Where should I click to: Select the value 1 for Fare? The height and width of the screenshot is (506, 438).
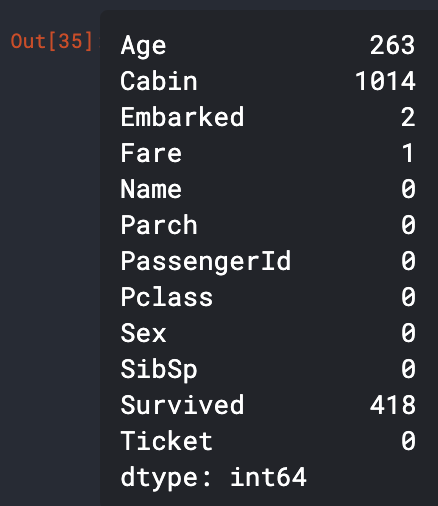408,153
